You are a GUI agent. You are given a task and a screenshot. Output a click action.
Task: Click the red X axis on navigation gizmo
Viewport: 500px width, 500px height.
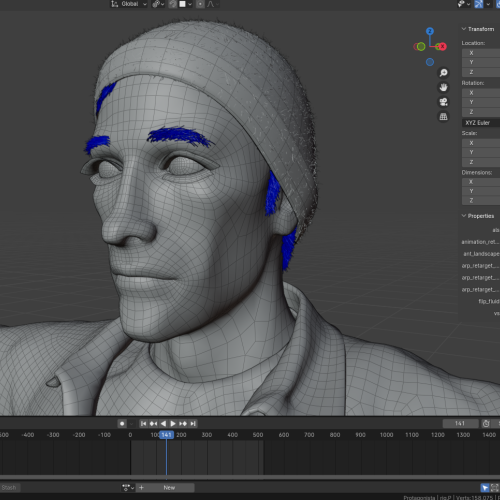tap(442, 46)
